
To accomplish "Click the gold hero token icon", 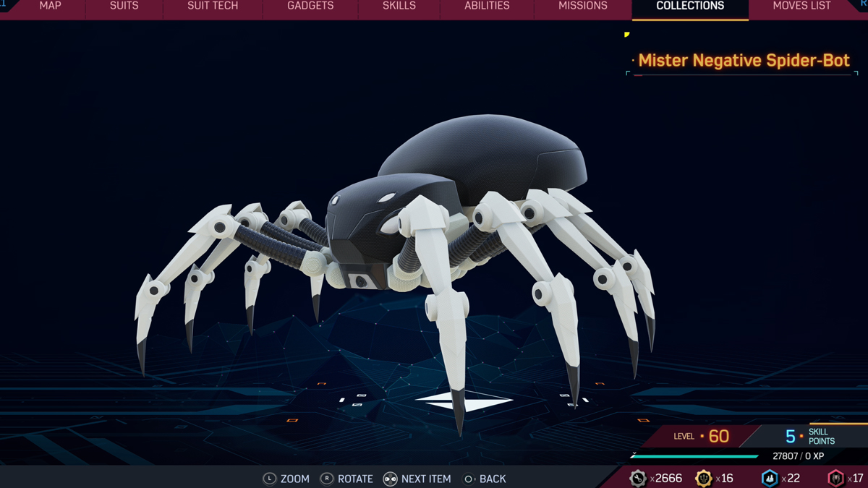I will 703,478.
